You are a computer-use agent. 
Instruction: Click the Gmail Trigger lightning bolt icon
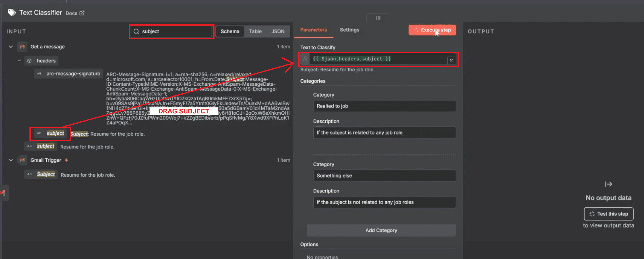(x=66, y=160)
